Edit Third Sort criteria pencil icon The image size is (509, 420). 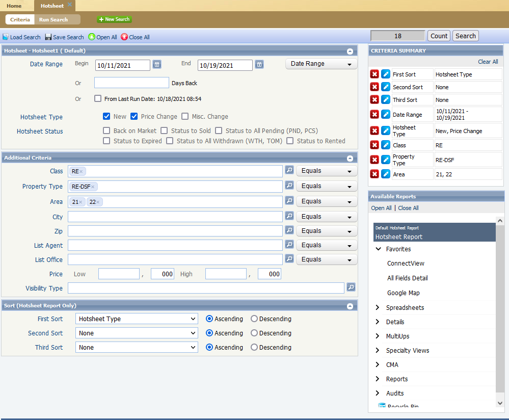385,99
